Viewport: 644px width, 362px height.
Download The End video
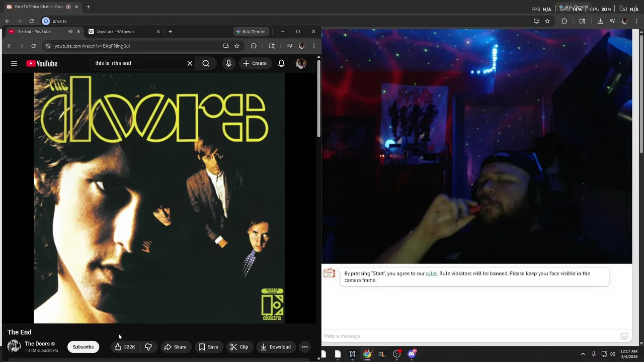click(275, 347)
